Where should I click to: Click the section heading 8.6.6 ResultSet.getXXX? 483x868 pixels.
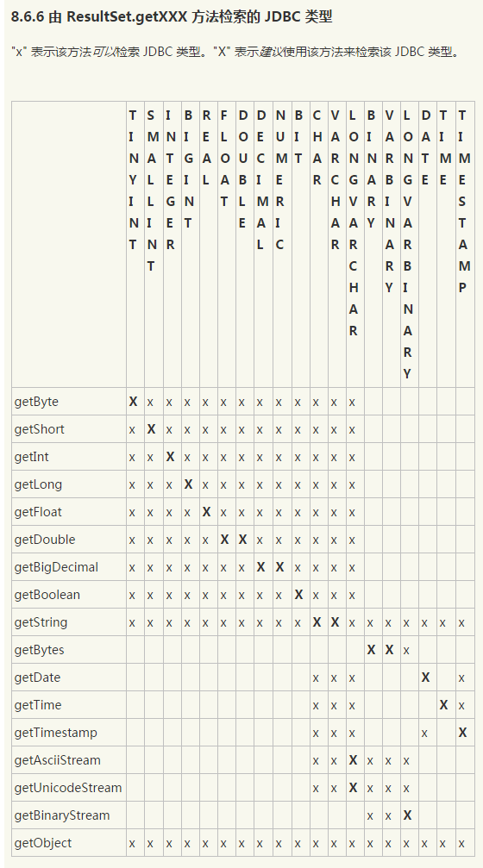tap(172, 16)
